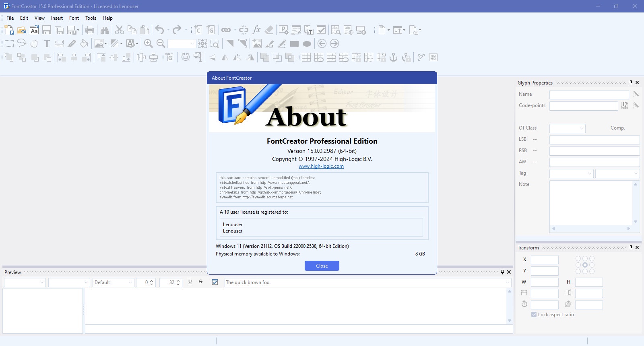Select the Paint Bucket tool
Screen dimensions: 644x346
coord(84,43)
